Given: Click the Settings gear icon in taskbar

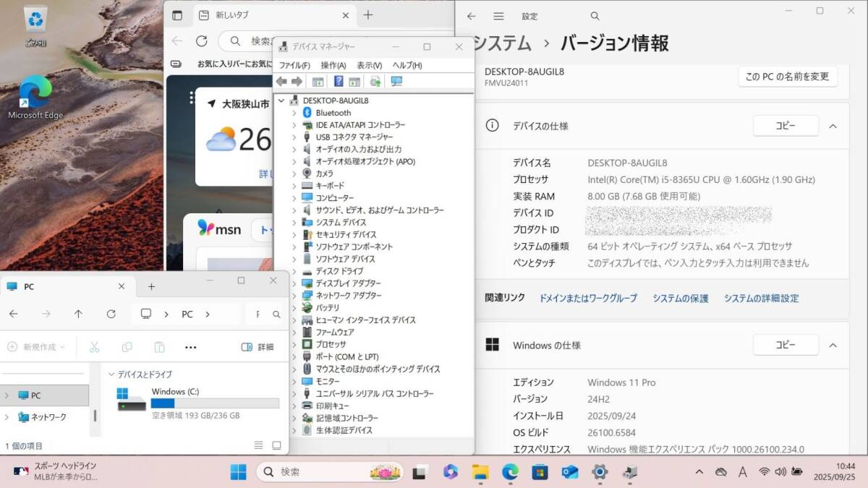Looking at the screenshot, I should 599,472.
